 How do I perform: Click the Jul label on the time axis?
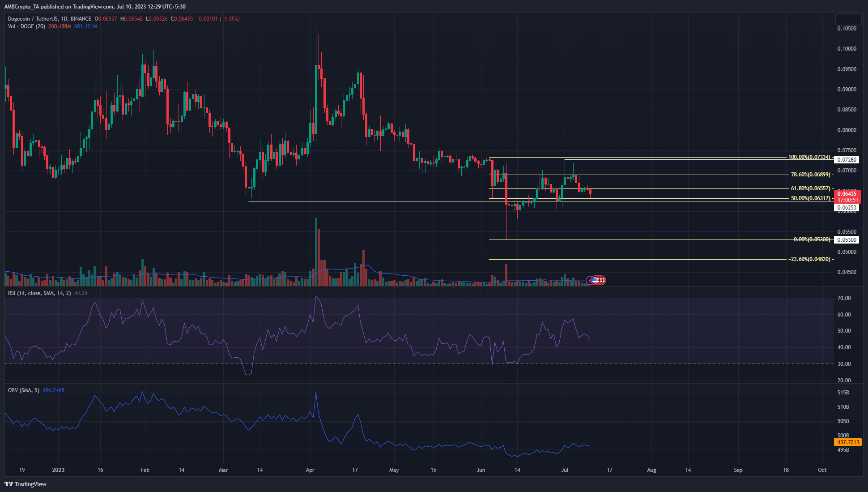(x=565, y=470)
